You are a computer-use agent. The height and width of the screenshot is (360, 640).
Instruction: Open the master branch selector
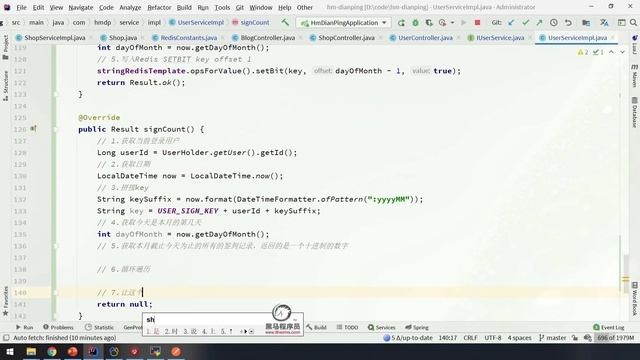point(552,338)
